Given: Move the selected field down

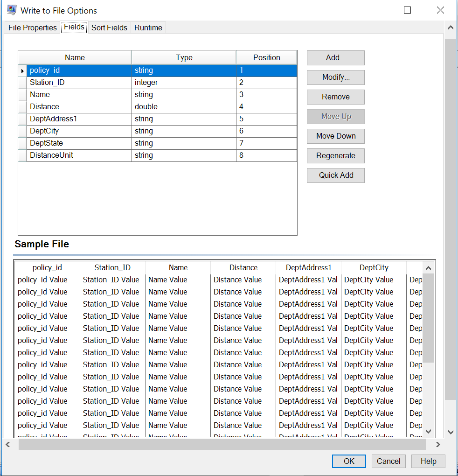Looking at the screenshot, I should coord(335,136).
